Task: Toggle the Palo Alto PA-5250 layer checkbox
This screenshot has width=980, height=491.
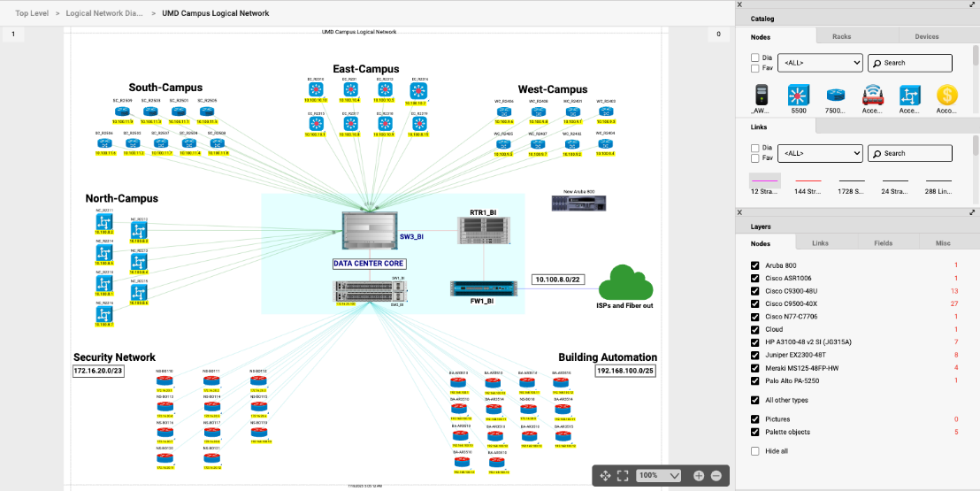Action: click(754, 380)
